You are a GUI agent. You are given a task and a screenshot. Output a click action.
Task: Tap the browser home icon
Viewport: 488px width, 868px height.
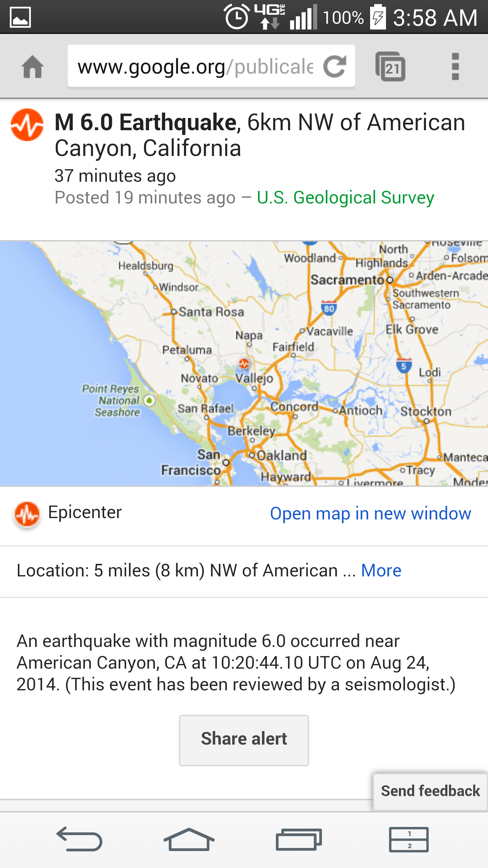pos(33,67)
